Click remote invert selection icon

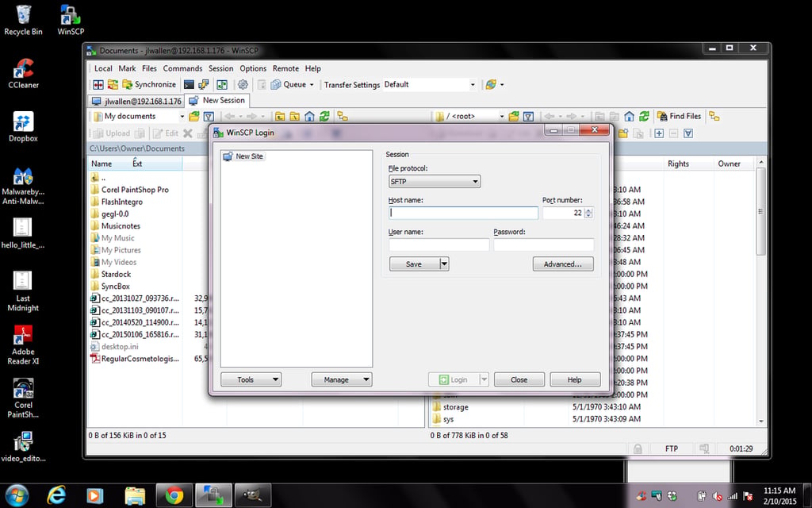(688, 133)
